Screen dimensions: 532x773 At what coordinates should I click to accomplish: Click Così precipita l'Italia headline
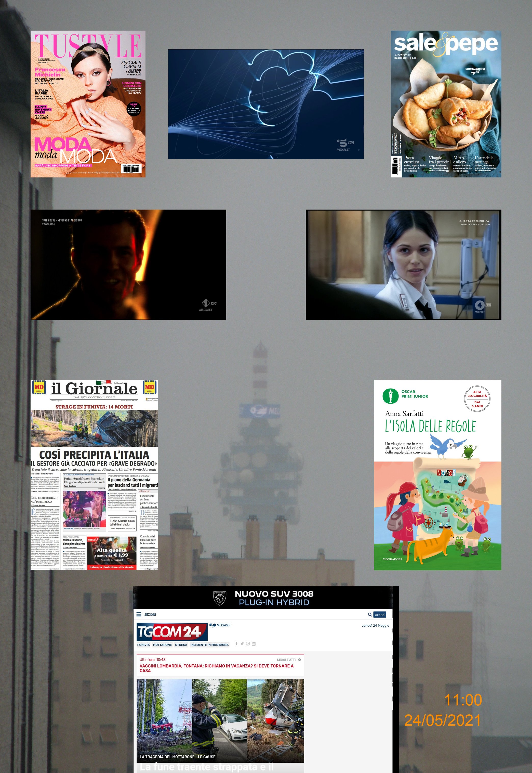coord(94,455)
